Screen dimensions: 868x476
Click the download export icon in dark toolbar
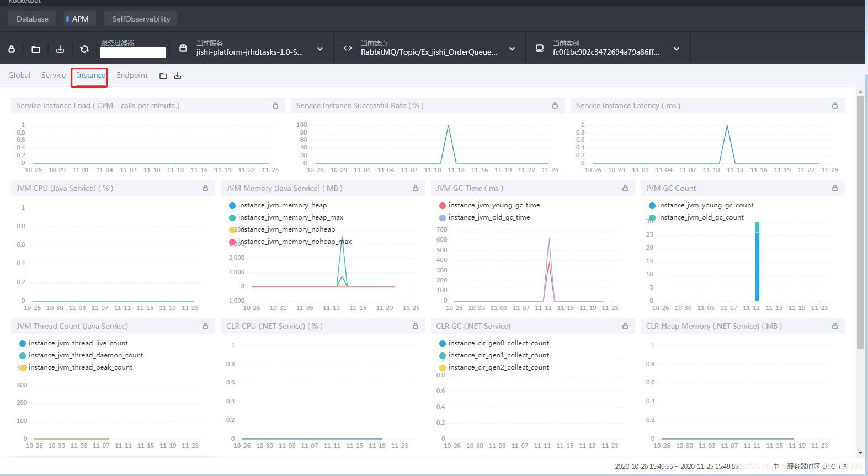60,49
